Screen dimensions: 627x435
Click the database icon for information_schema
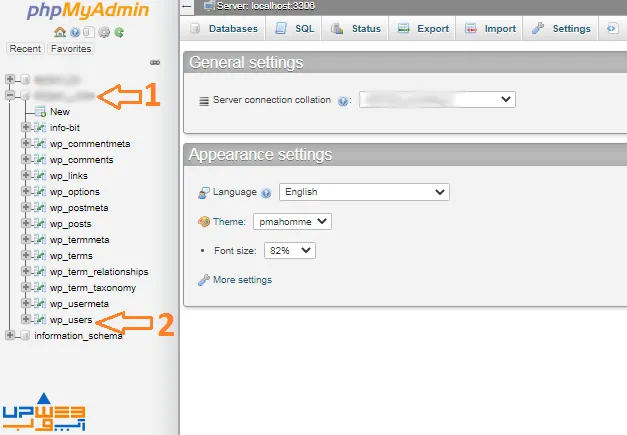click(x=25, y=335)
